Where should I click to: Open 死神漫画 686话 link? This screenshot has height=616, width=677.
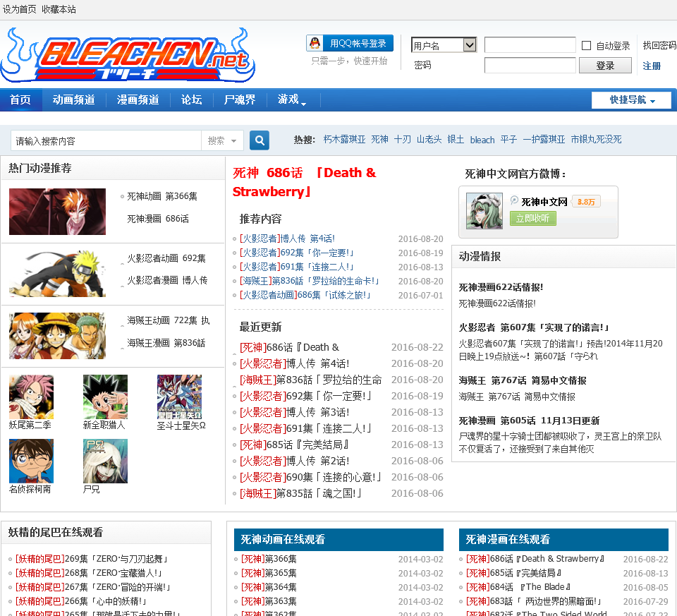[x=158, y=219]
